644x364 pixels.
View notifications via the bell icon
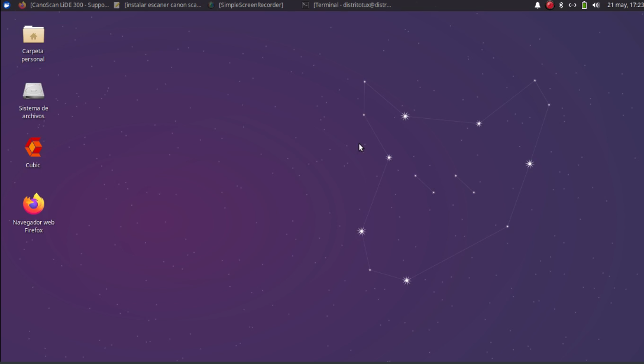pyautogui.click(x=537, y=5)
